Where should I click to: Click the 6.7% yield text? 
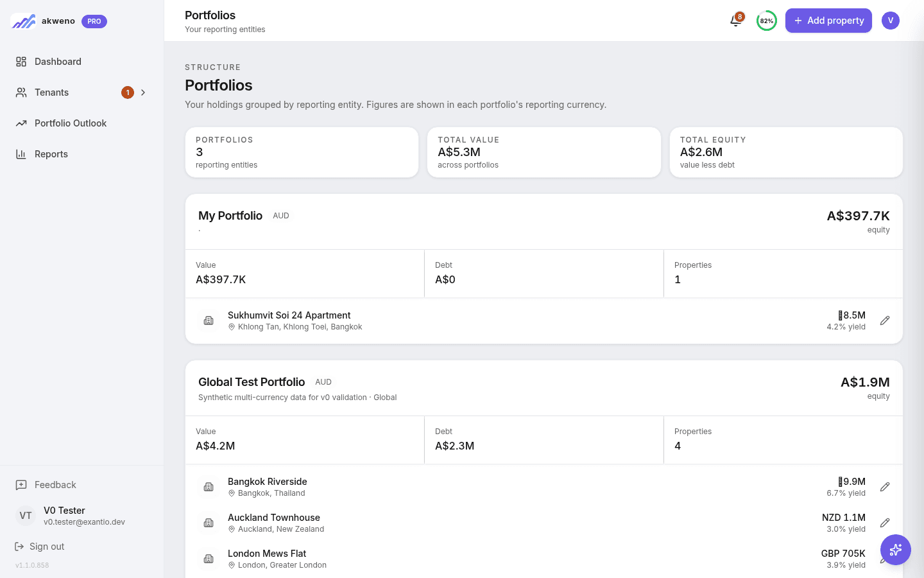(x=846, y=493)
